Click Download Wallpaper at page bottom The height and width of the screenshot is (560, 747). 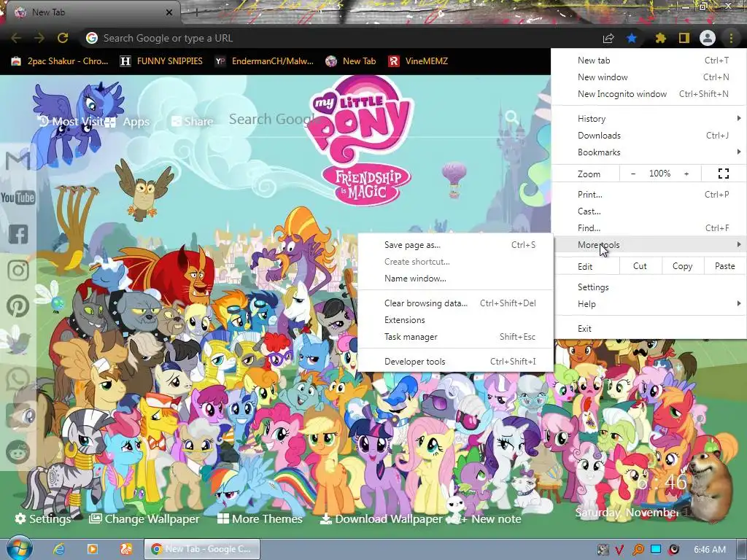pos(381,518)
